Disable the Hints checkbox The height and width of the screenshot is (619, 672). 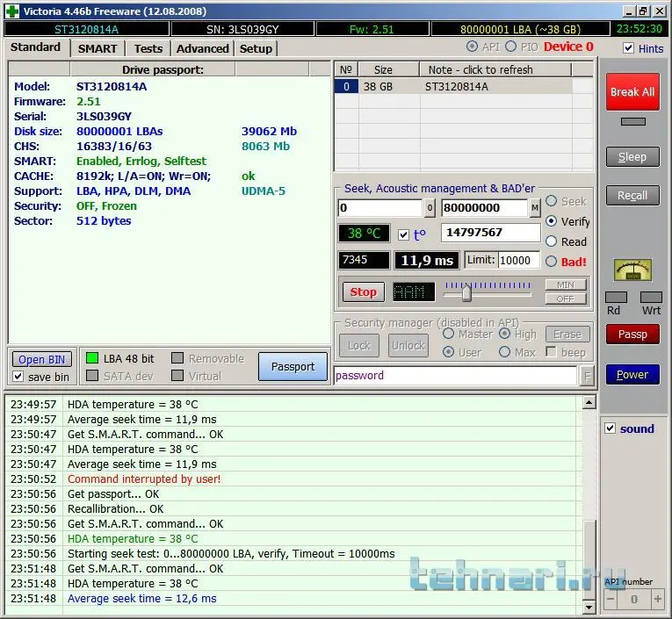pyautogui.click(x=628, y=48)
